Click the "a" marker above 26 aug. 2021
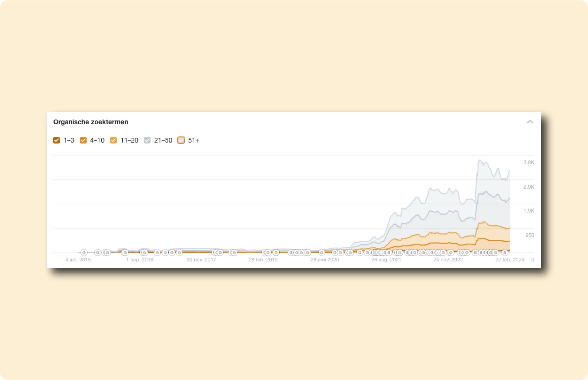This screenshot has height=380, width=588. pos(389,252)
